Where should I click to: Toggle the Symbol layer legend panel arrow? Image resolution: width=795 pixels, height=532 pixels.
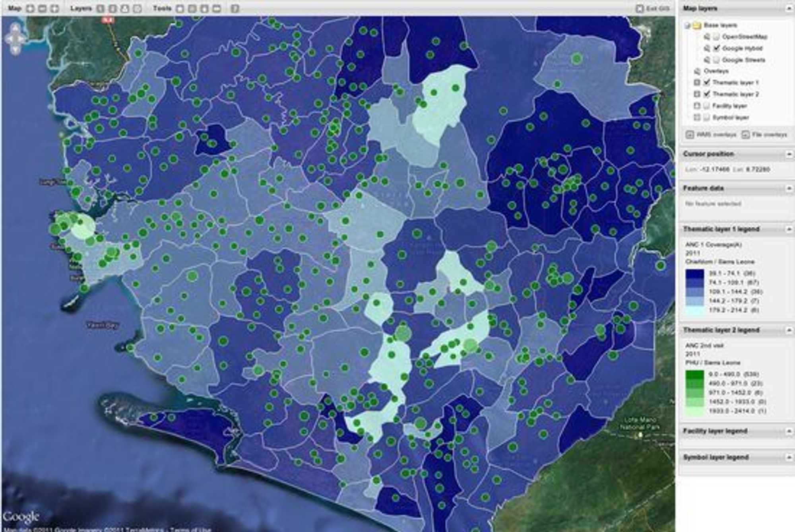tap(789, 458)
